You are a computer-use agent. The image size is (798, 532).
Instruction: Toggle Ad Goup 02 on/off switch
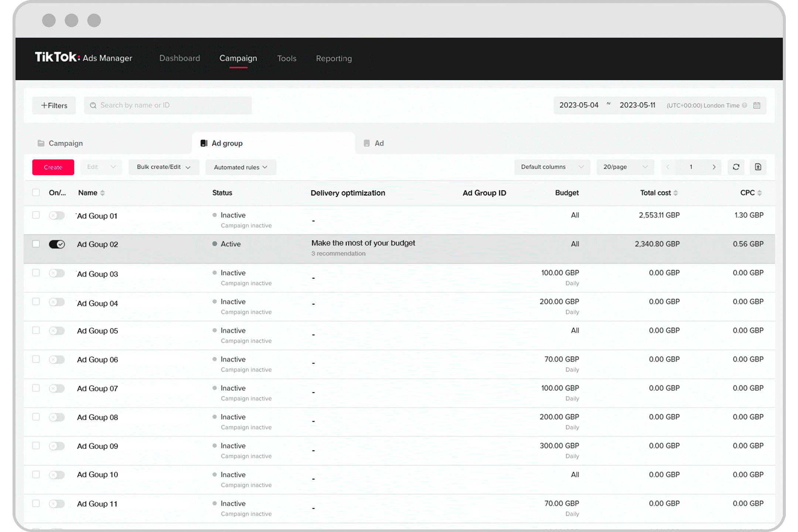(x=57, y=244)
